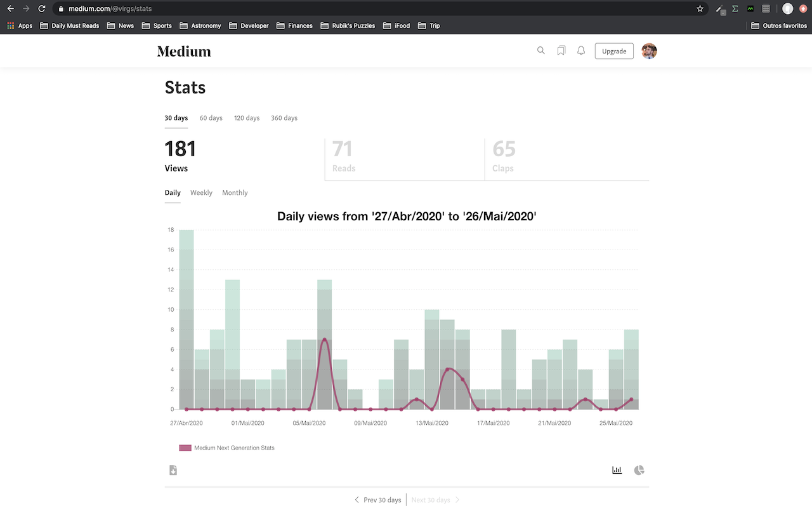Screen dimensions: 812x508
Task: Switch to Monthly view tab
Action: click(x=235, y=193)
